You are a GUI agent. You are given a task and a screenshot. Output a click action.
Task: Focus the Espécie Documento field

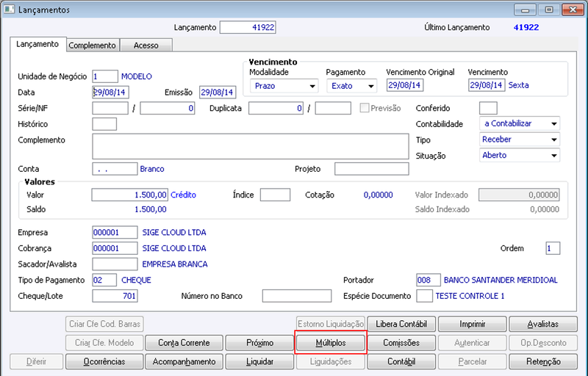425,296
